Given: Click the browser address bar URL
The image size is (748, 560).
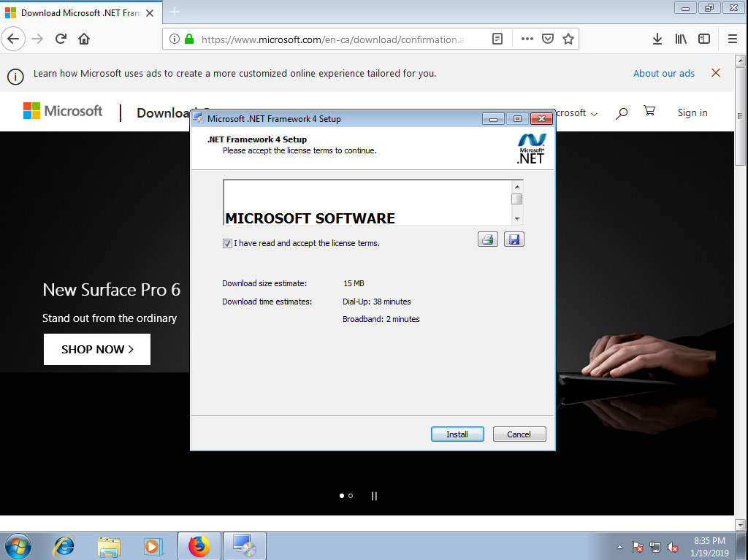Looking at the screenshot, I should (x=332, y=39).
